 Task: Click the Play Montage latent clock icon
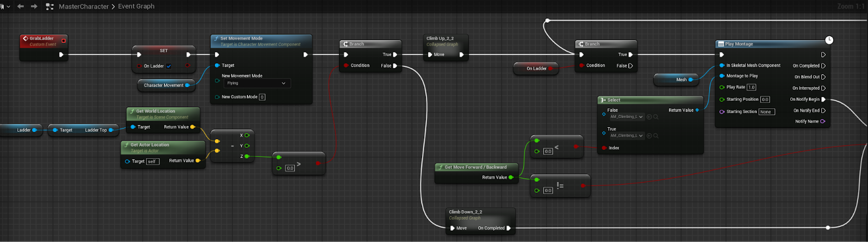coord(829,40)
